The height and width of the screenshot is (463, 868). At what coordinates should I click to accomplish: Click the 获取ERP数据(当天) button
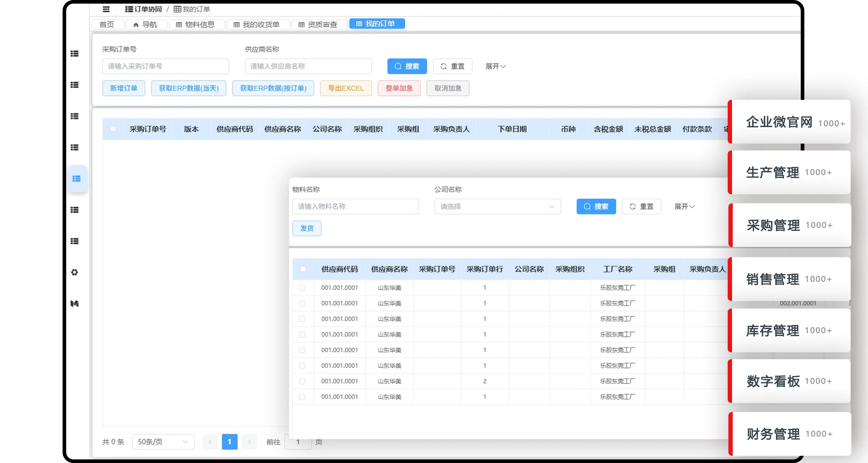click(x=188, y=88)
